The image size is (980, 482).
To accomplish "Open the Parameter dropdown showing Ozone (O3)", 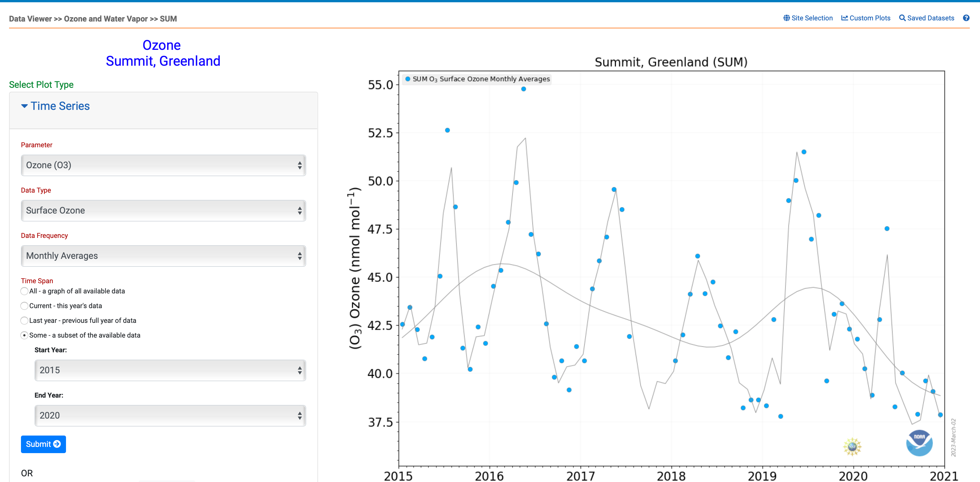I will (163, 165).
